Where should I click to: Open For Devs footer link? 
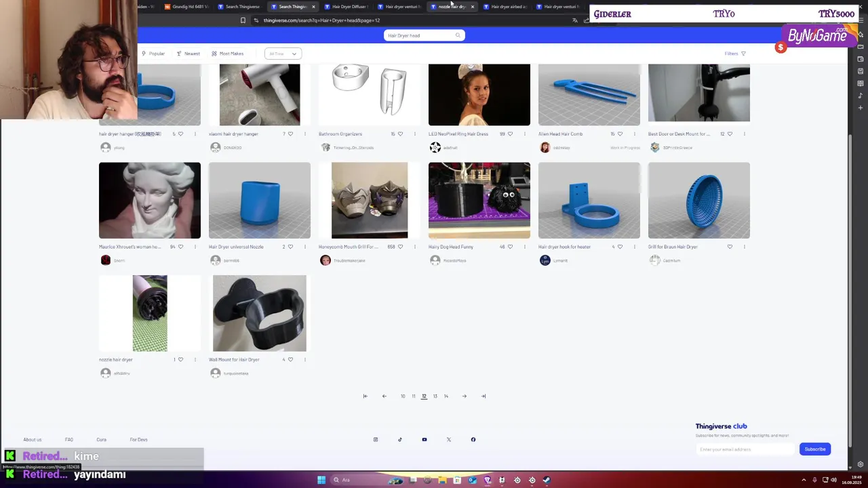138,440
